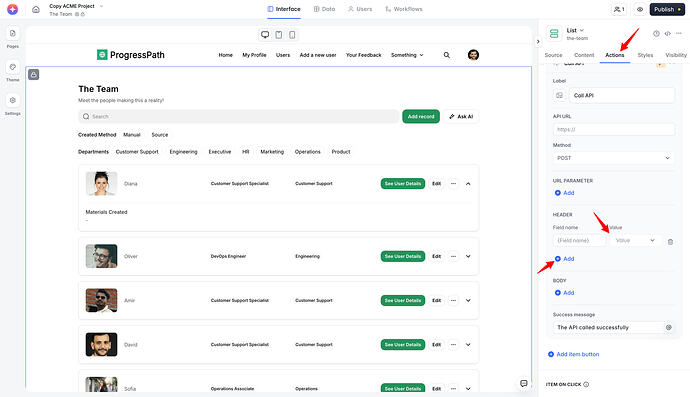Open the Pages sidebar icon

pos(12,34)
